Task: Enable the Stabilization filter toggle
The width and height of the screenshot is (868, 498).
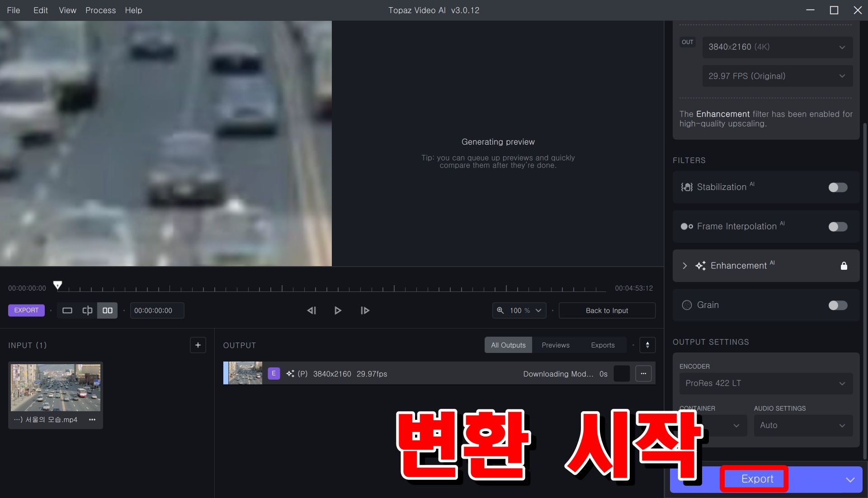Action: coord(837,187)
